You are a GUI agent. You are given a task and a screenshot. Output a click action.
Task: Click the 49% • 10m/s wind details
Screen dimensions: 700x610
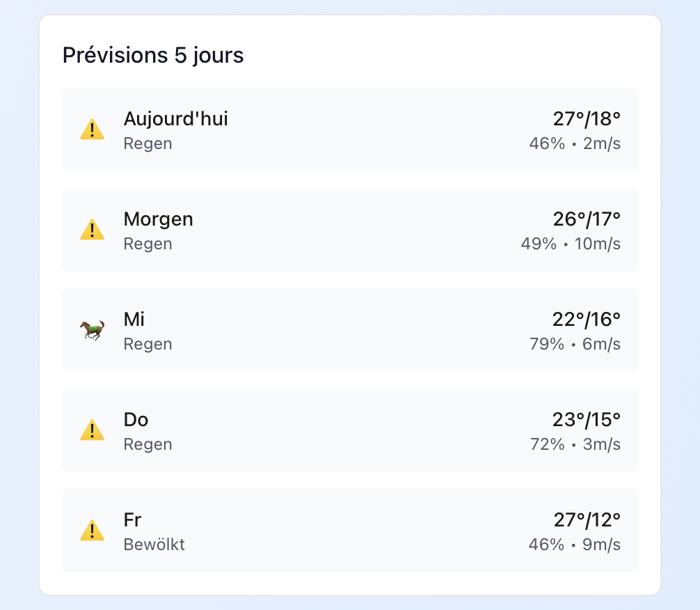[571, 244]
